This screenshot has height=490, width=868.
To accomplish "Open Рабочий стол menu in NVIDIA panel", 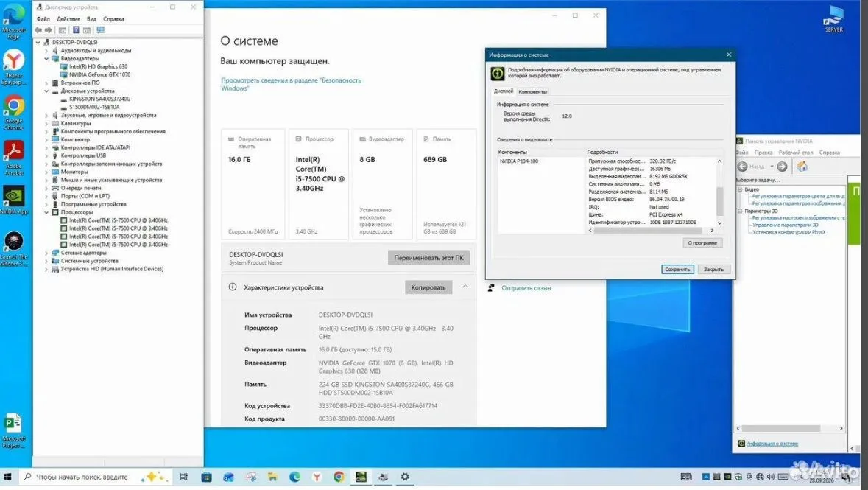I will [795, 153].
